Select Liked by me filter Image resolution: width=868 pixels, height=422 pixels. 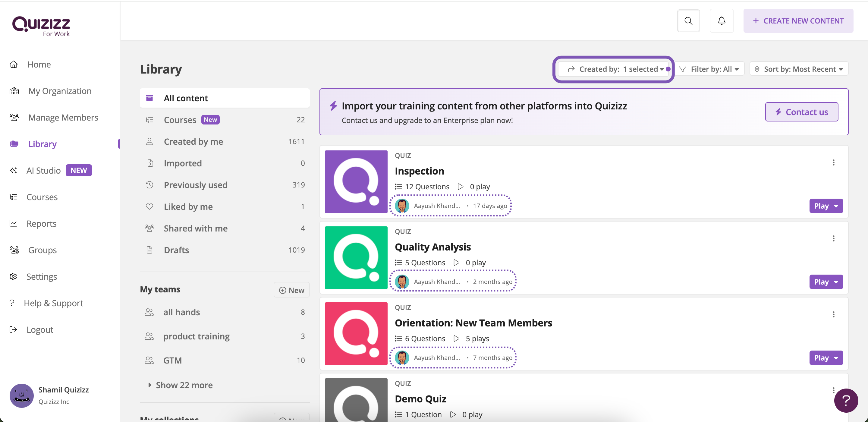tap(225, 206)
